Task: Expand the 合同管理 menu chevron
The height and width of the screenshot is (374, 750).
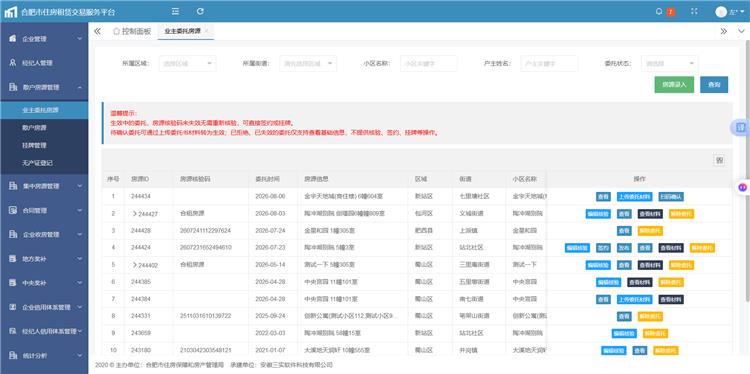Action: click(79, 210)
